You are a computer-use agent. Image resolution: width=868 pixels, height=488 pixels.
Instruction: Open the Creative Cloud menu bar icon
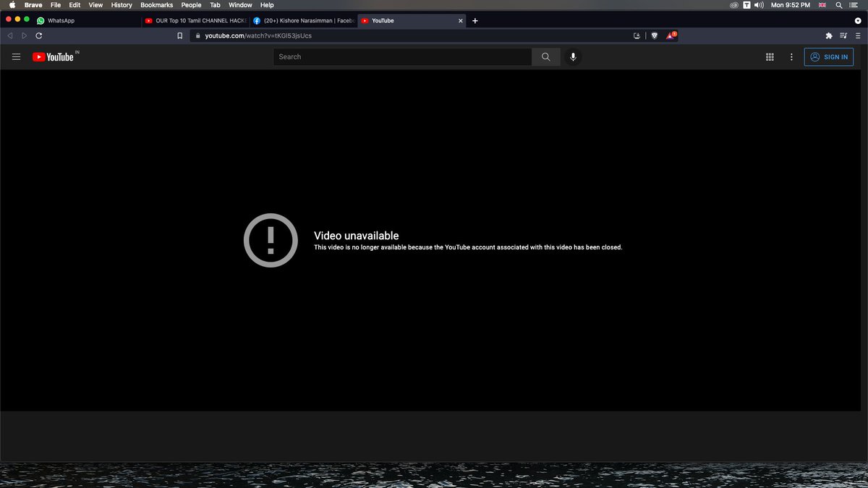(x=734, y=5)
